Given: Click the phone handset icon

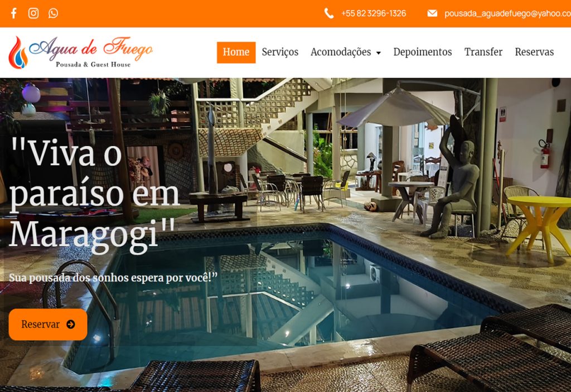Looking at the screenshot, I should [329, 13].
